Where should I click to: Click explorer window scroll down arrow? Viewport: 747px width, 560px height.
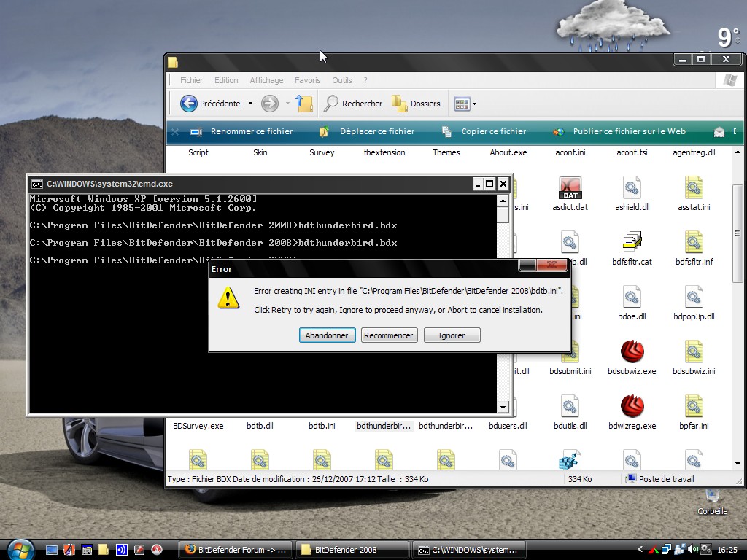tap(738, 463)
